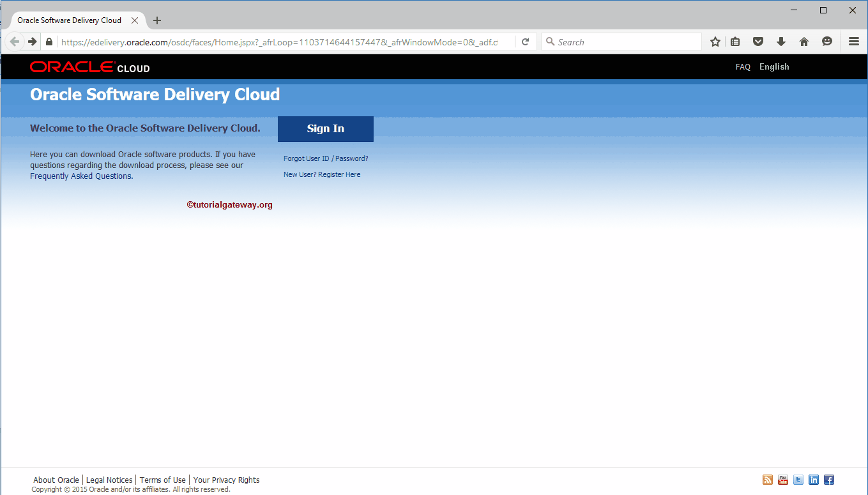868x495 pixels.
Task: Click the Oracle Cloud logo
Action: (x=89, y=67)
